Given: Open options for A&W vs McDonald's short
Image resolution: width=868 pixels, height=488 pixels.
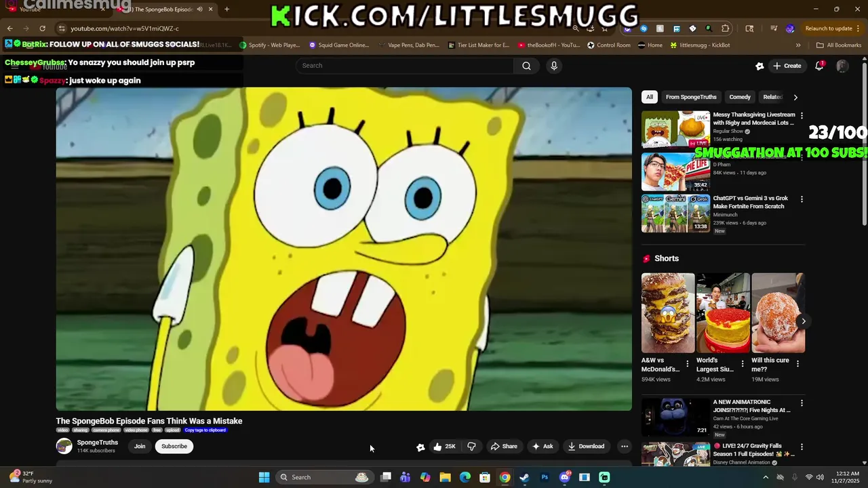Looking at the screenshot, I should pyautogui.click(x=687, y=364).
